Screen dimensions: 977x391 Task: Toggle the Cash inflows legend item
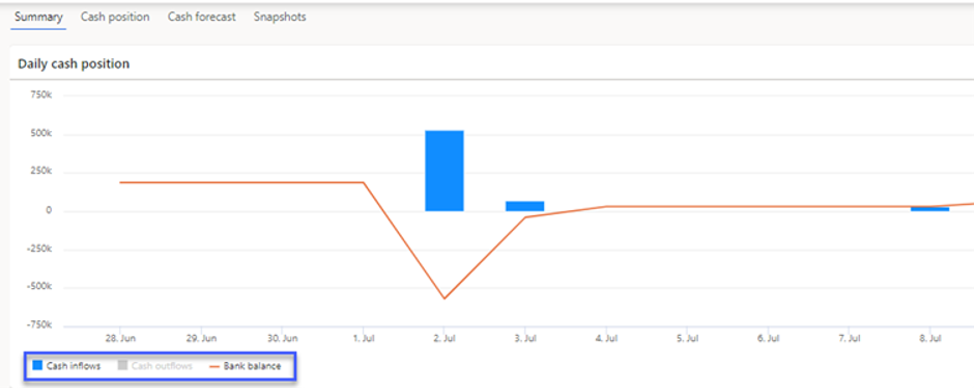tap(67, 366)
